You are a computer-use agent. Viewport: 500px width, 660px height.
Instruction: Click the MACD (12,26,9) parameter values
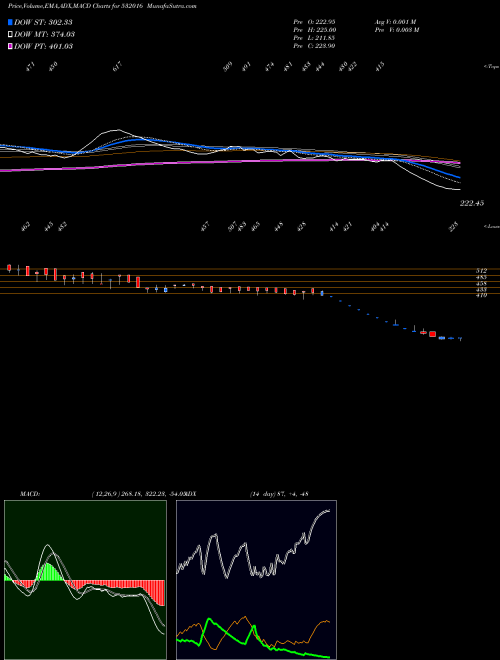tap(137, 494)
